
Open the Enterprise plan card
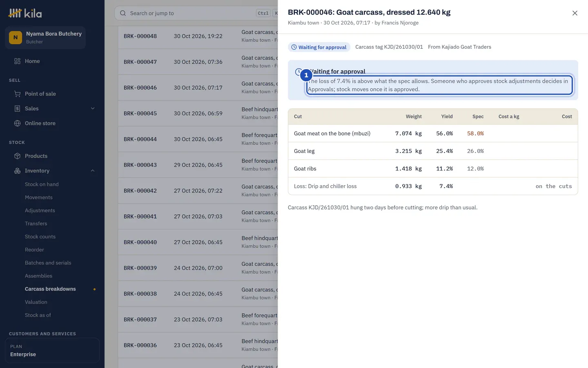pyautogui.click(x=52, y=350)
